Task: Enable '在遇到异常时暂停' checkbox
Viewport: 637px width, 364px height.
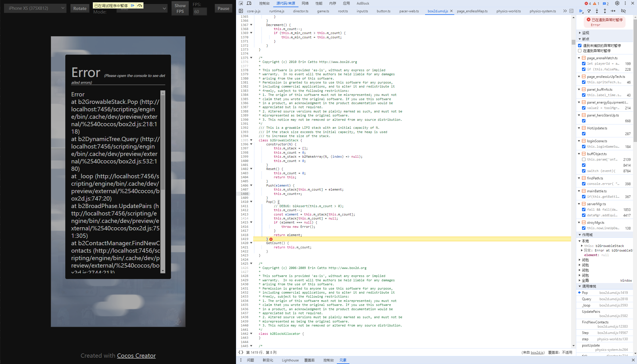Action: tap(580, 51)
